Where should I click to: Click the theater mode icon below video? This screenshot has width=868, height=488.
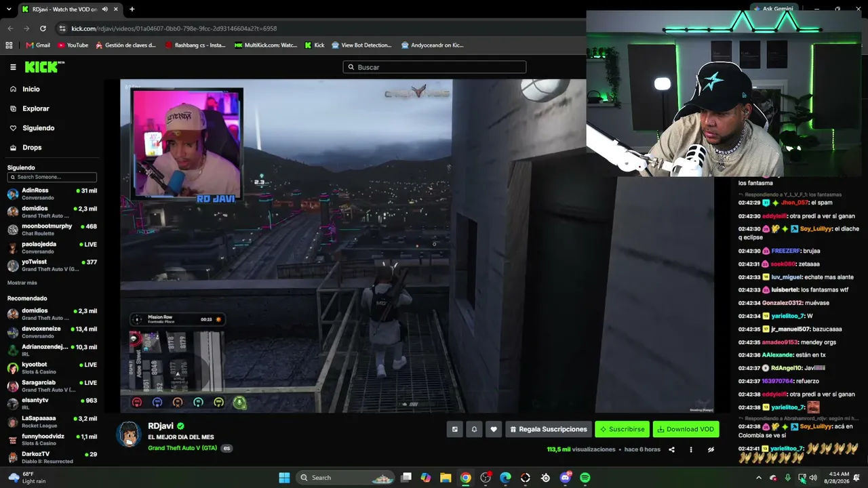click(x=454, y=429)
